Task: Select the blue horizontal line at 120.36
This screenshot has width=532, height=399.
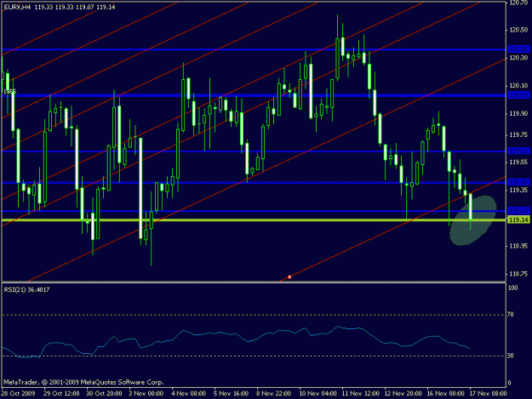Action: click(254, 49)
